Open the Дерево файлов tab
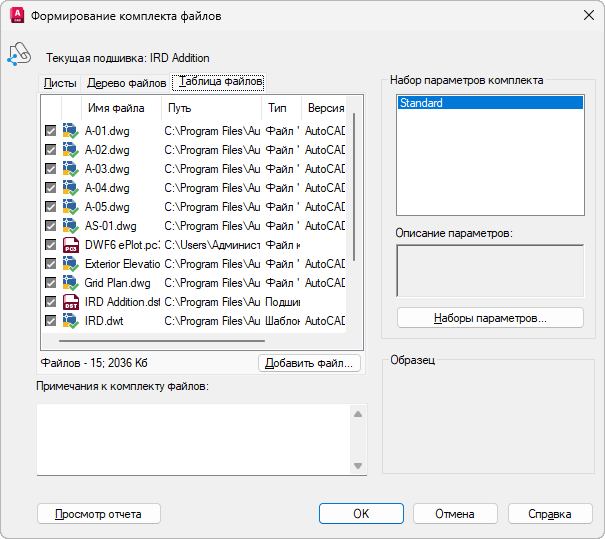Screen dimensions: 605x539 [x=127, y=83]
